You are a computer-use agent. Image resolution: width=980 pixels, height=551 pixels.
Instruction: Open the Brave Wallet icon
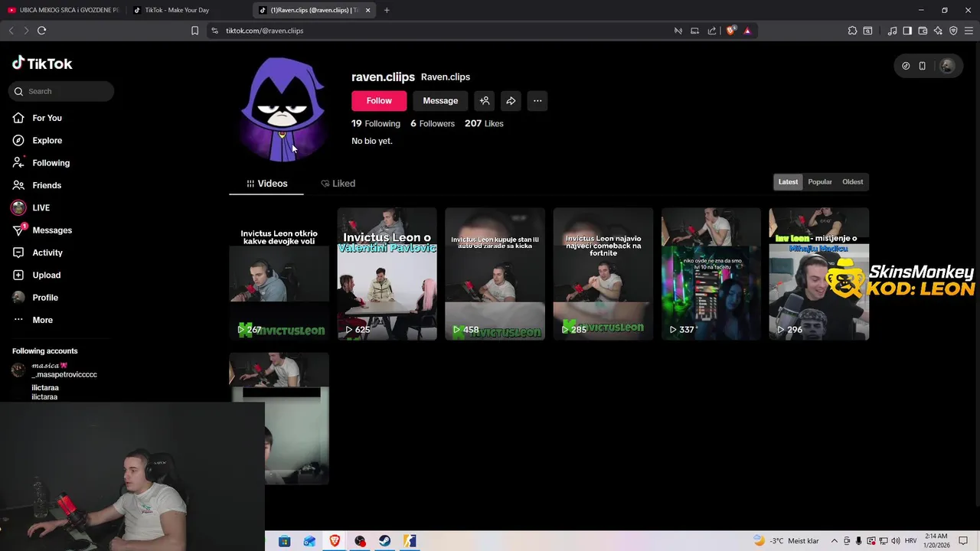tap(923, 31)
